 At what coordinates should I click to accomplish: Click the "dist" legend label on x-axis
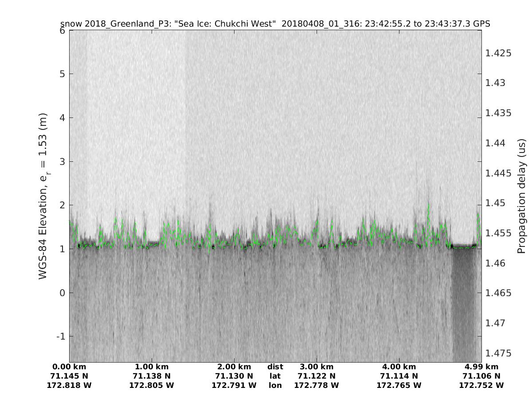[275, 367]
